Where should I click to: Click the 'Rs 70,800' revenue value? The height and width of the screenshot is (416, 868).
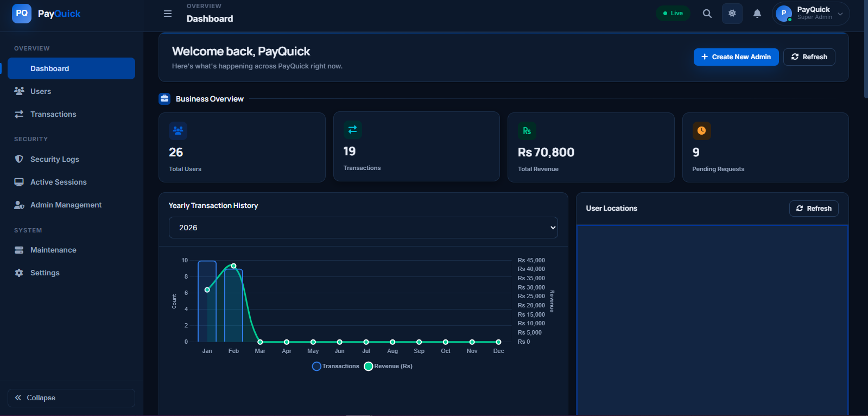pos(546,152)
